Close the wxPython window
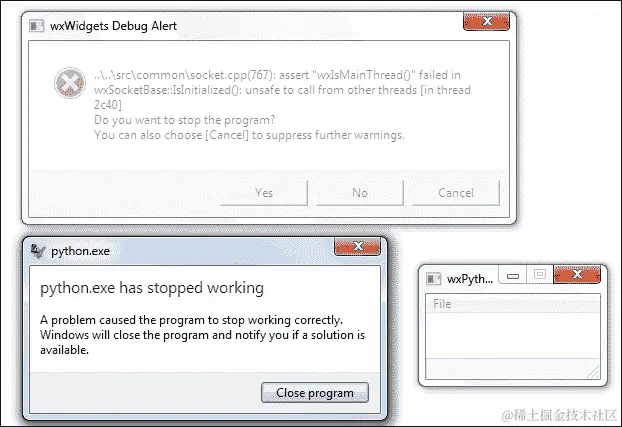 [577, 274]
